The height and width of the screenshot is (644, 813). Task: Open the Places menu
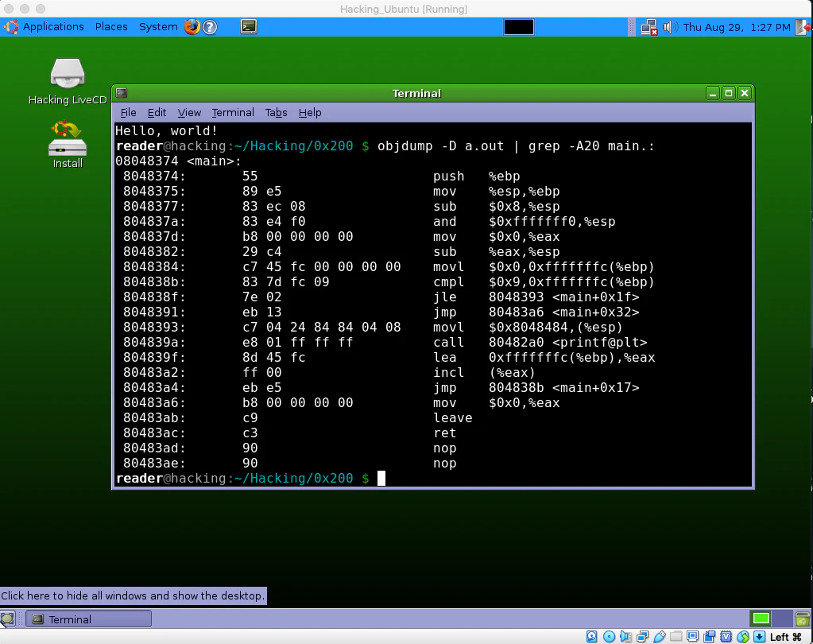click(111, 26)
